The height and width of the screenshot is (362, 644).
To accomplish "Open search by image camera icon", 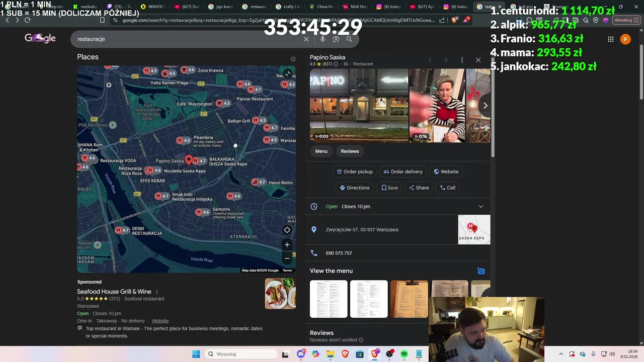I will pos(336,39).
